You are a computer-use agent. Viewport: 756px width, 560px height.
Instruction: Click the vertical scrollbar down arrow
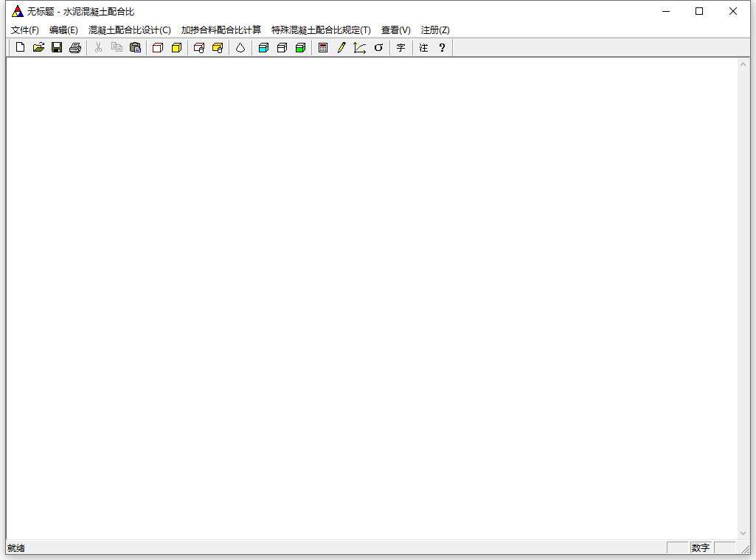click(743, 533)
